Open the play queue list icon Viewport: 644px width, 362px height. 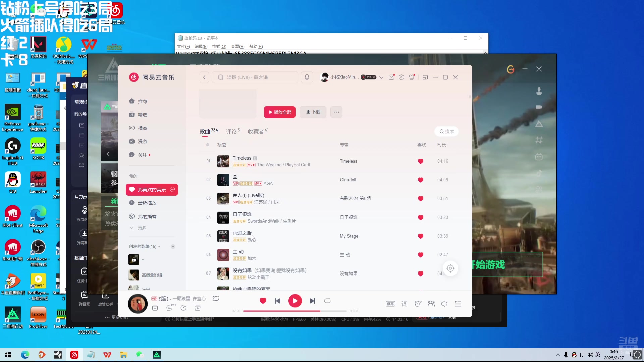(458, 304)
